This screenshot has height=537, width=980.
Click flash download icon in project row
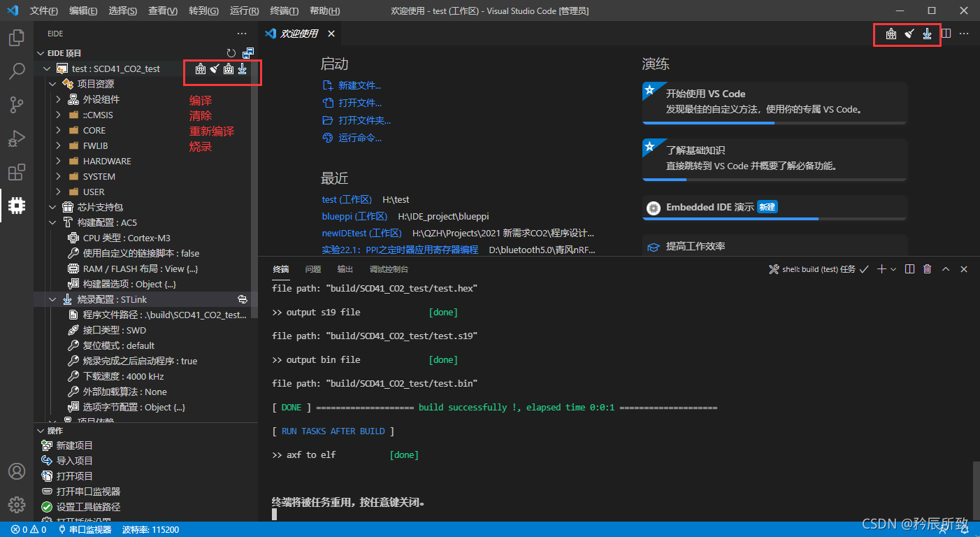click(x=242, y=69)
